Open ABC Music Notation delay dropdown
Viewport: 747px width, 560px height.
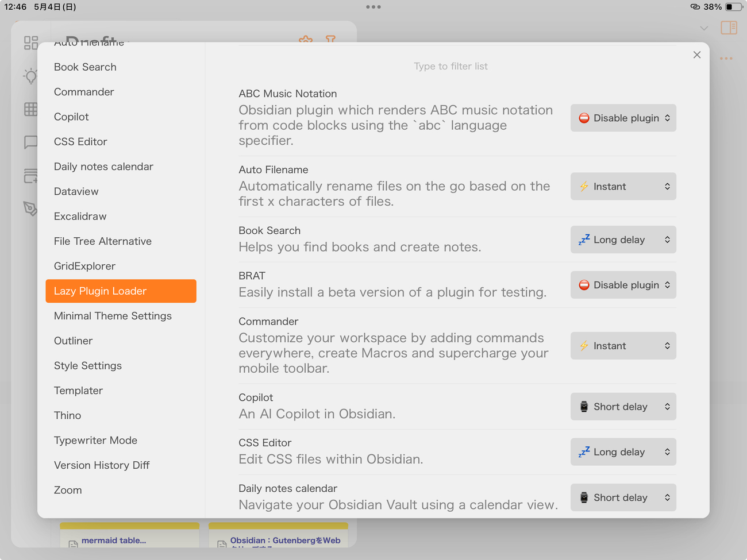click(623, 118)
